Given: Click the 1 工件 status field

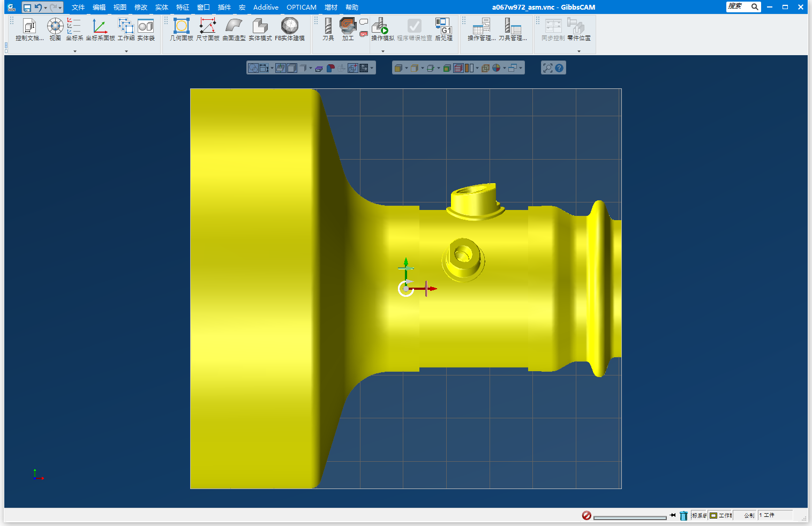Looking at the screenshot, I should point(774,515).
